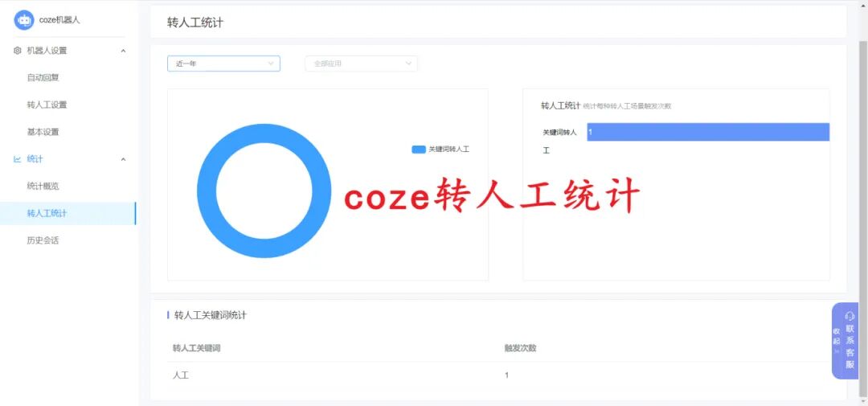This screenshot has height=406, width=868.
Task: Click the chart icon beside 统计
Action: point(17,159)
